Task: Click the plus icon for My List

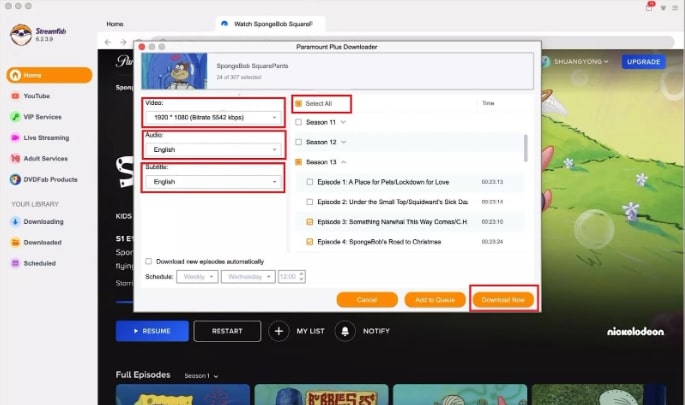Action: [279, 331]
